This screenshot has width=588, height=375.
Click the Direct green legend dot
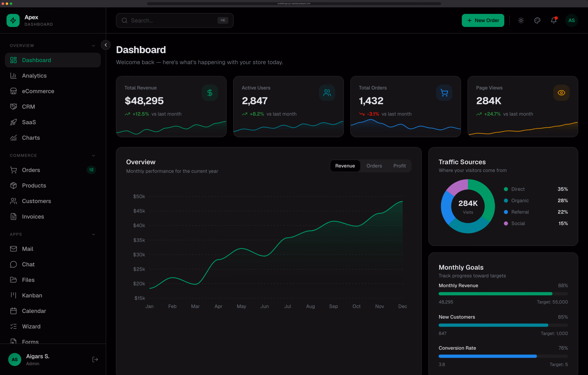(506, 189)
